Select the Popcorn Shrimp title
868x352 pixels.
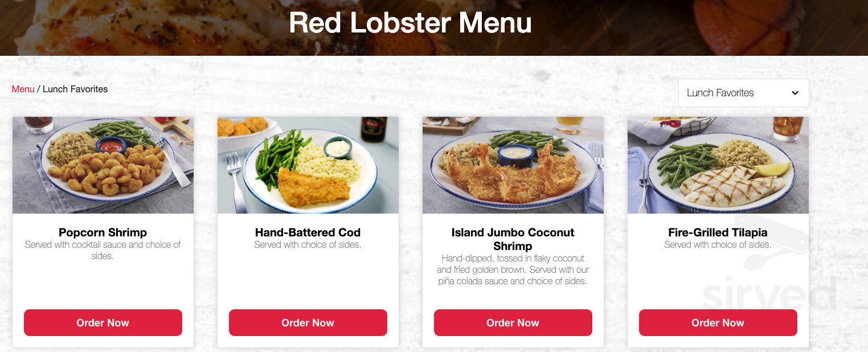(103, 232)
